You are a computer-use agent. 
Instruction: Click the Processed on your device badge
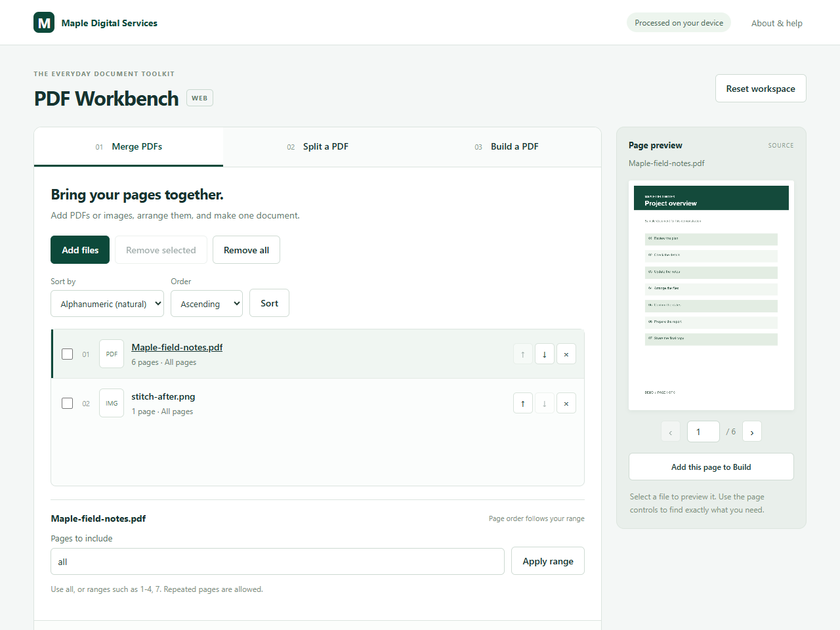pos(679,22)
